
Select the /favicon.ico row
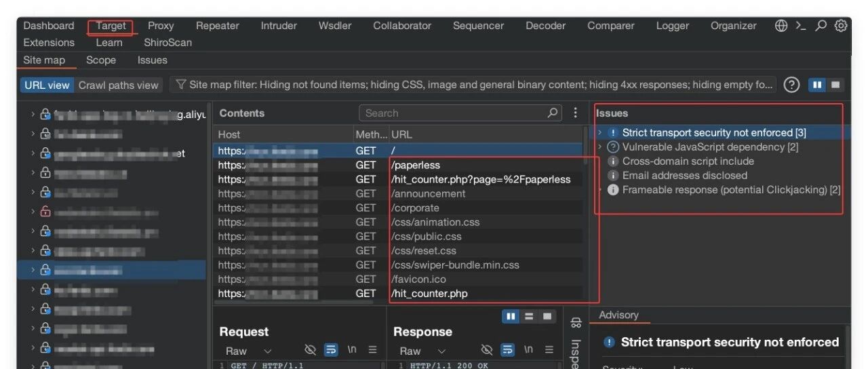[399, 279]
